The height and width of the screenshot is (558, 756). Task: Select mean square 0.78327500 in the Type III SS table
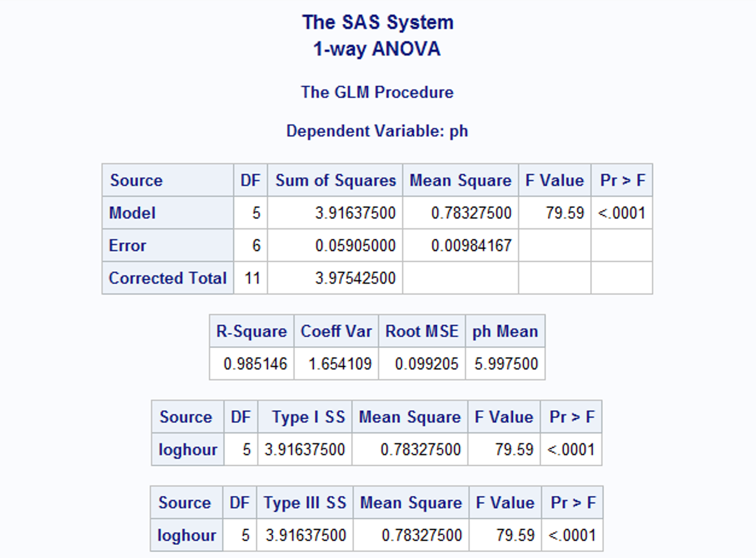(x=422, y=536)
